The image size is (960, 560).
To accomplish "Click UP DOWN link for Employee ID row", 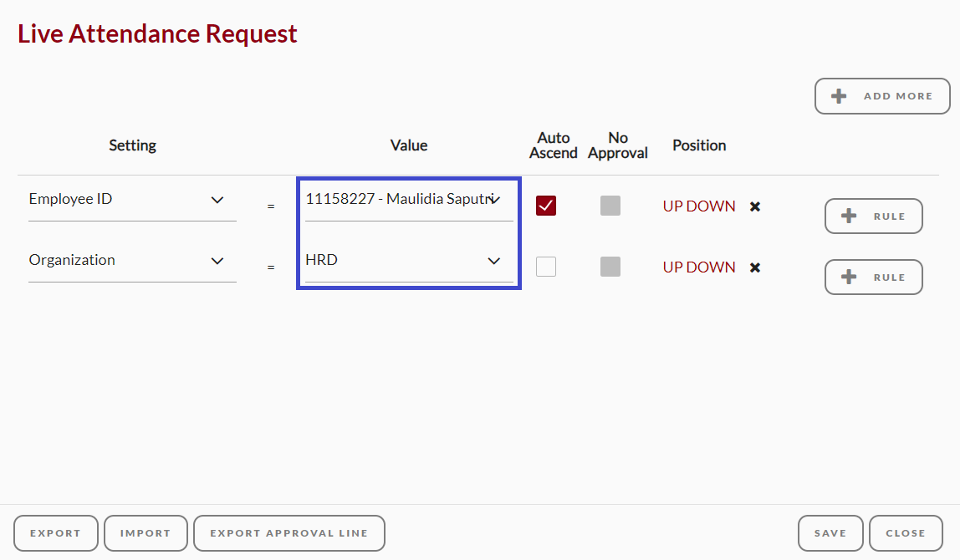I will tap(699, 206).
